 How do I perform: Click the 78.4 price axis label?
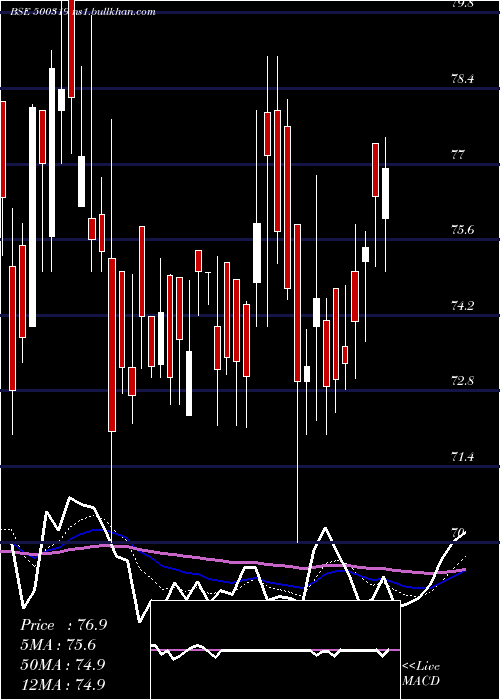463,79
